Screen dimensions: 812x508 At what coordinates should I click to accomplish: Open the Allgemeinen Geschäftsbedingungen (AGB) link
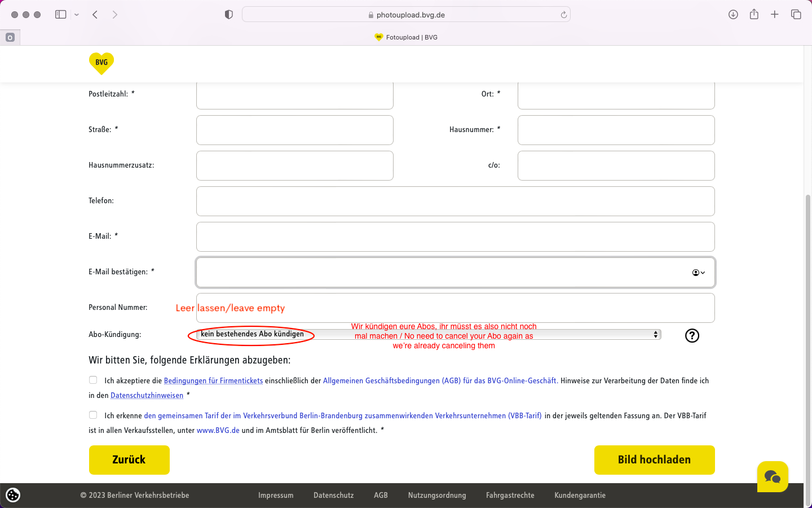440,380
